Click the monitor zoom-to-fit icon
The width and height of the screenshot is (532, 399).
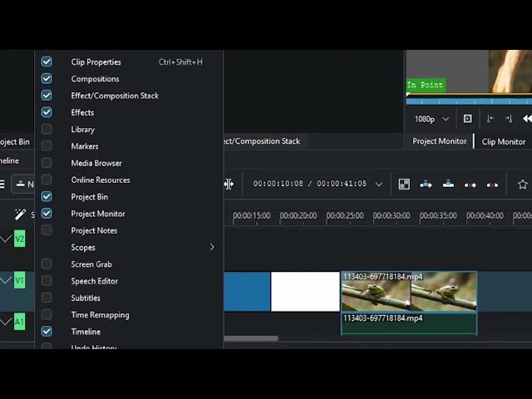467,119
